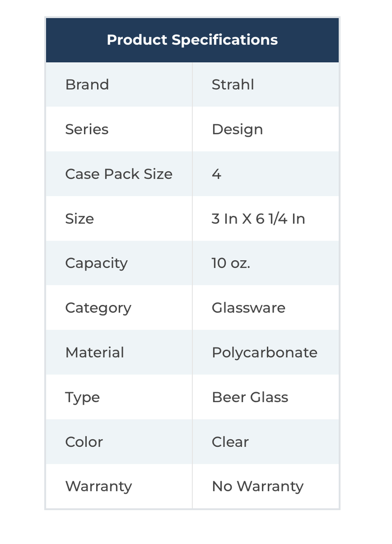Select the Strahl brand value
This screenshot has height=544, width=392.
tap(233, 84)
